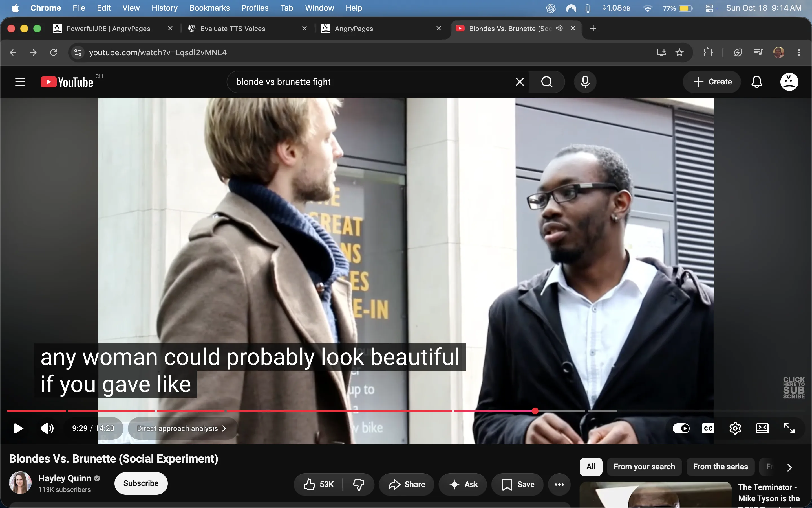Click the Ask button
Image resolution: width=812 pixels, height=508 pixels.
[463, 484]
